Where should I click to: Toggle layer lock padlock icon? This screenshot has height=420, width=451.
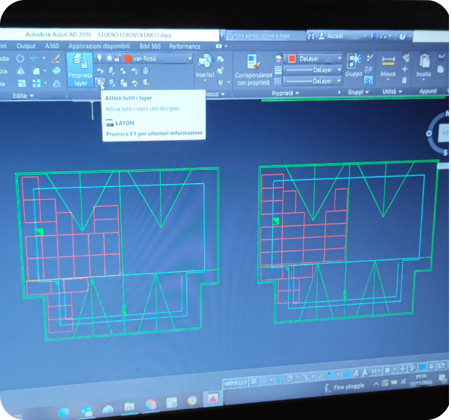(117, 59)
